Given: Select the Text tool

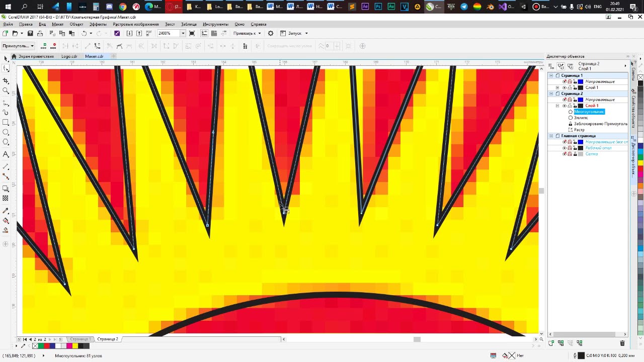Looking at the screenshot, I should [x=6, y=154].
